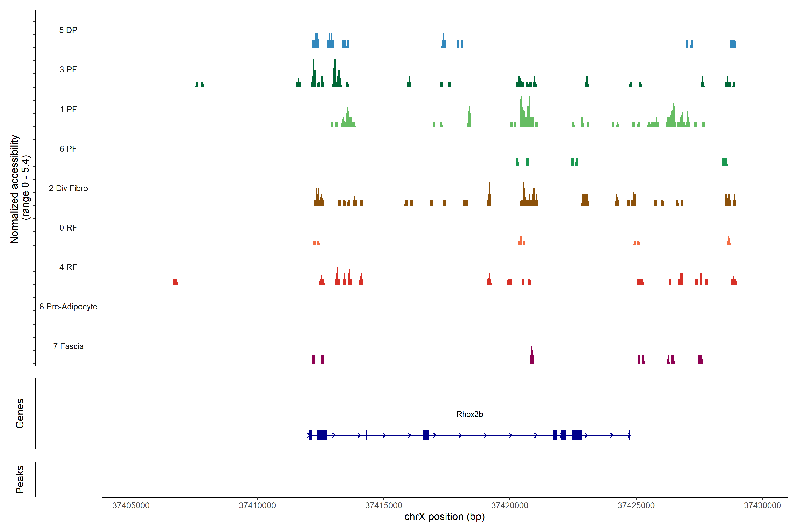The image size is (798, 532).
Task: Click the 8 Pre-Adipocyte track label
Action: coord(68,307)
